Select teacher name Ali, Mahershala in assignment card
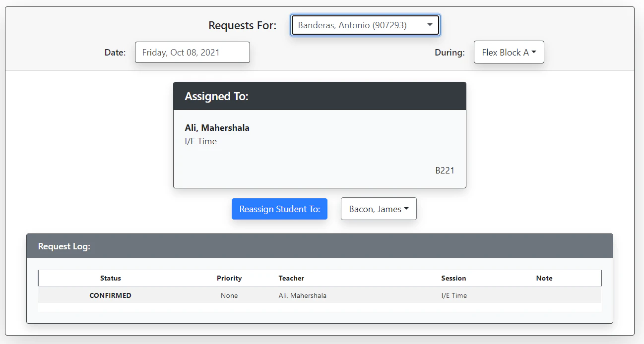Image resolution: width=644 pixels, height=344 pixels. [217, 127]
